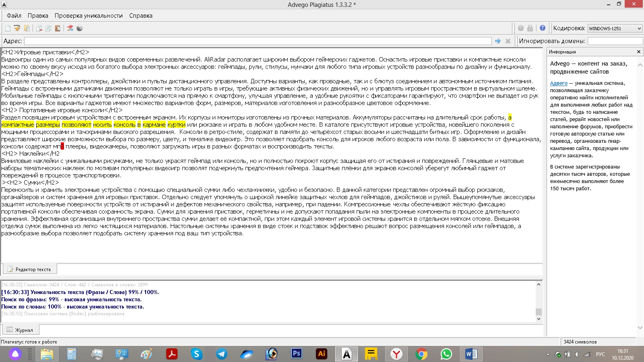Open Photoshop from the taskbar

click(x=297, y=354)
